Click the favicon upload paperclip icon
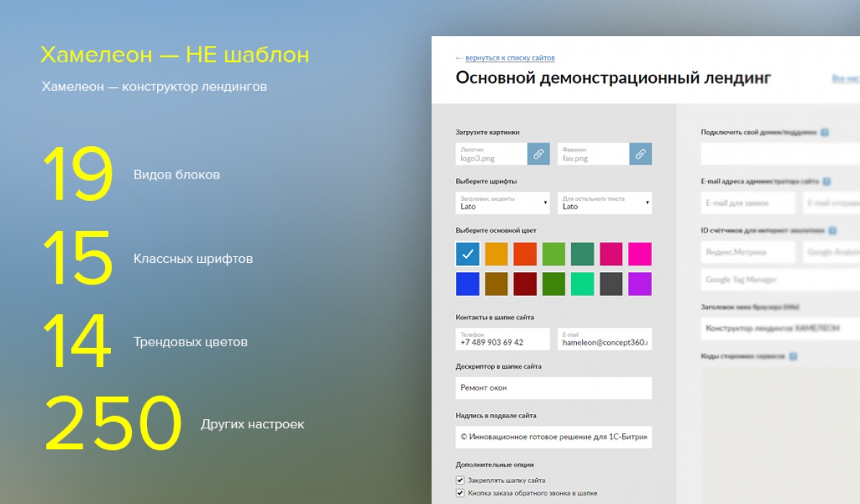The image size is (860, 504). point(640,153)
